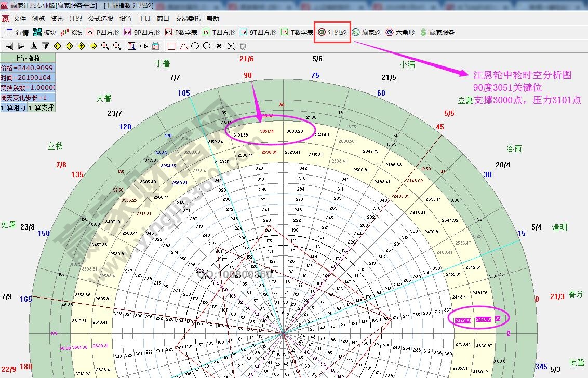Open the K线 chart view
The image size is (588, 378).
pyautogui.click(x=72, y=32)
